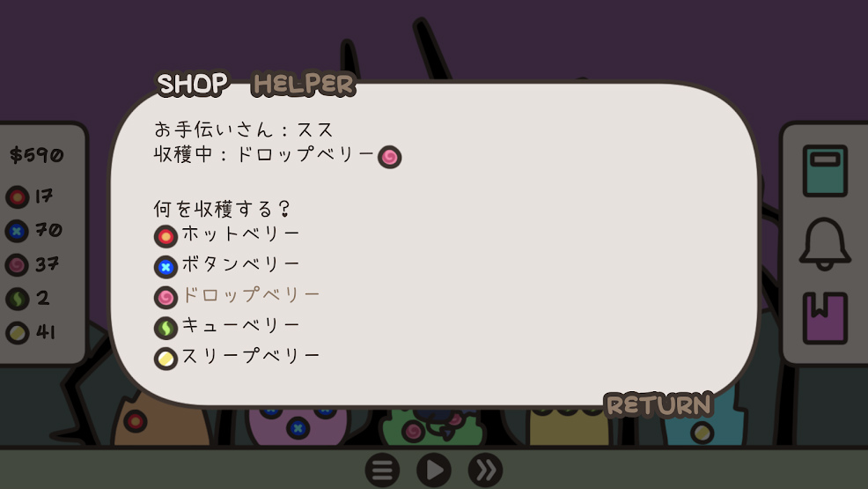The width and height of the screenshot is (868, 489).
Task: Click the yellow sleep berry counter icon
Action: [17, 333]
